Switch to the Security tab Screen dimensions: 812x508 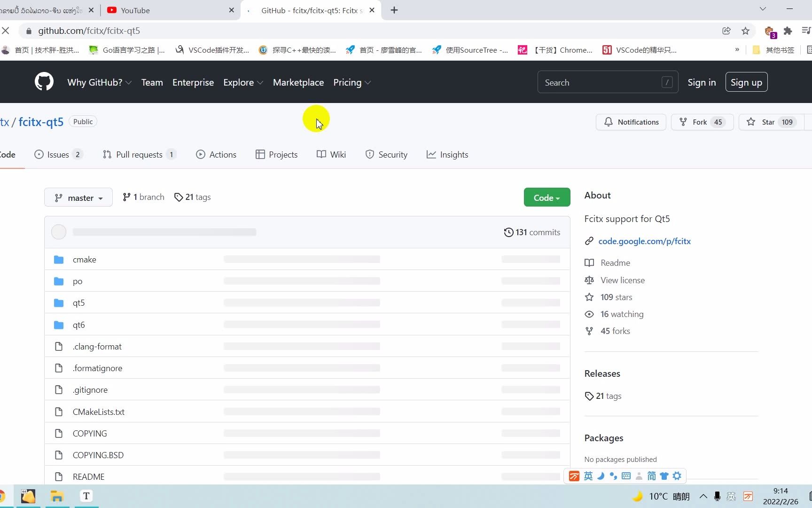386,154
